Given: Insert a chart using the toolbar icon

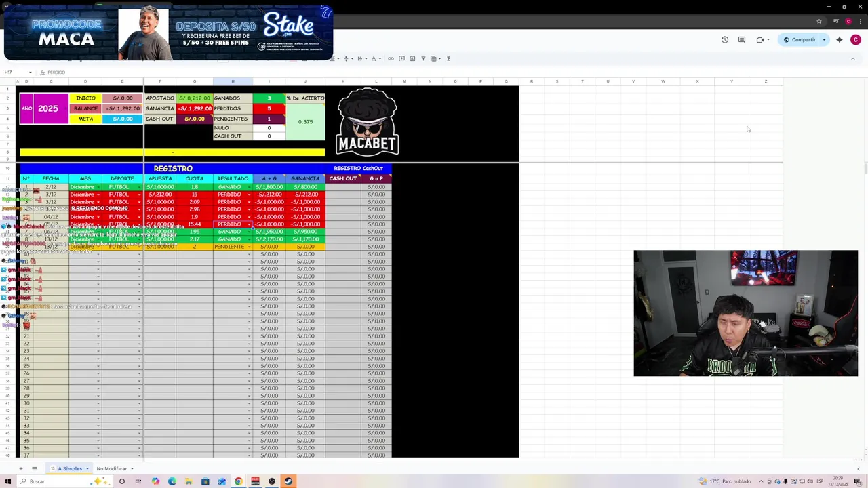Looking at the screenshot, I should (412, 59).
